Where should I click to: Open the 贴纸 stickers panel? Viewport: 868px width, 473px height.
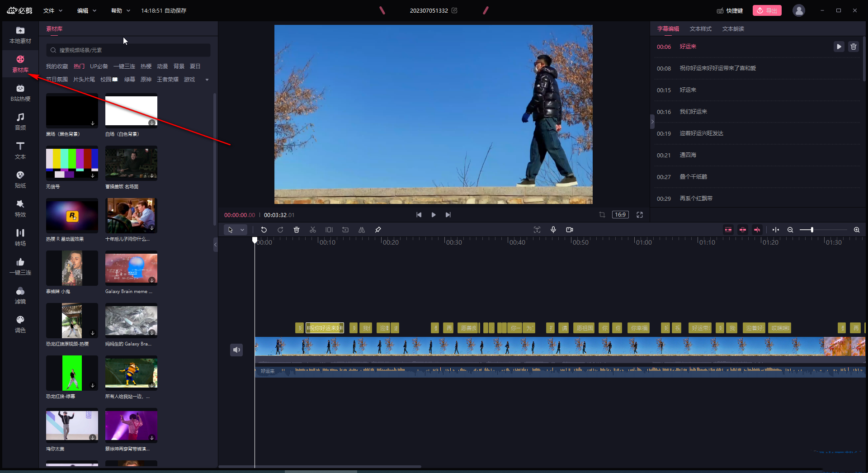20,179
